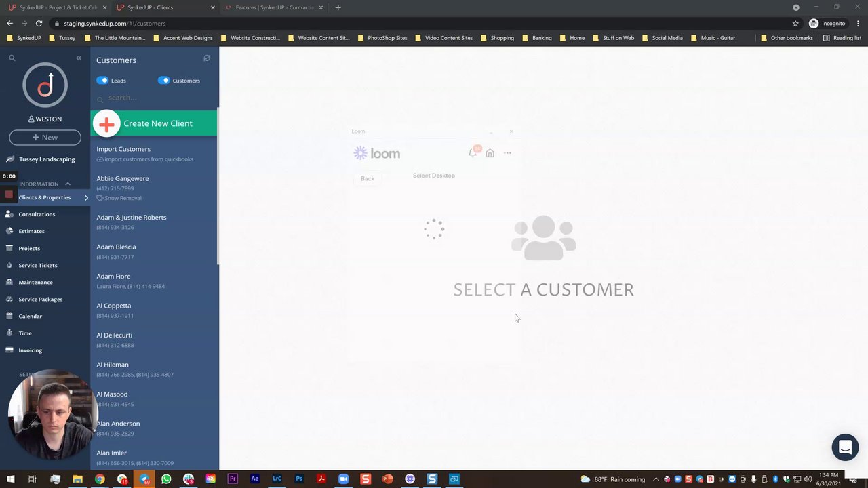
Task: Open the Other bookmarks folder
Action: click(787, 38)
